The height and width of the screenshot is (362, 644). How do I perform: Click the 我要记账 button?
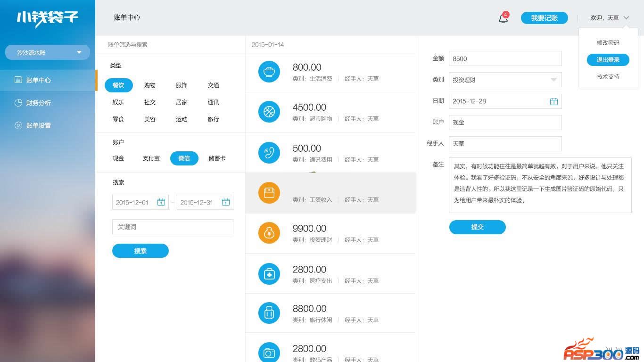pyautogui.click(x=544, y=18)
